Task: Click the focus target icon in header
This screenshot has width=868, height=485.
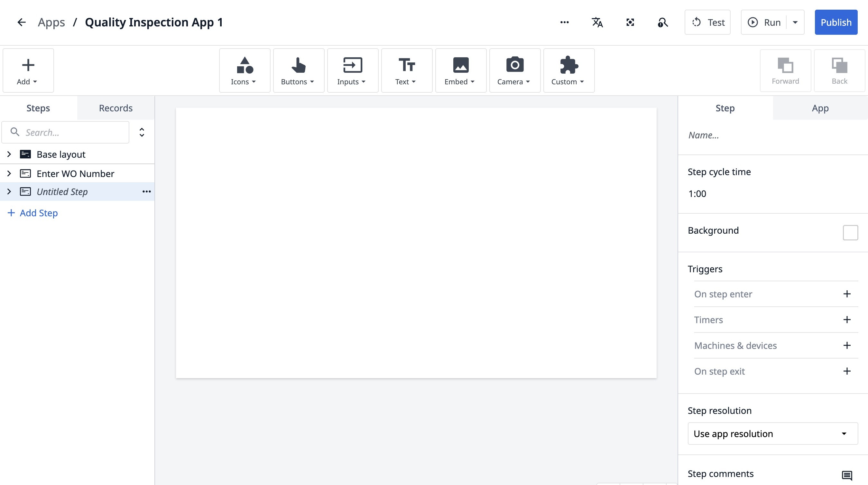Action: coord(630,23)
